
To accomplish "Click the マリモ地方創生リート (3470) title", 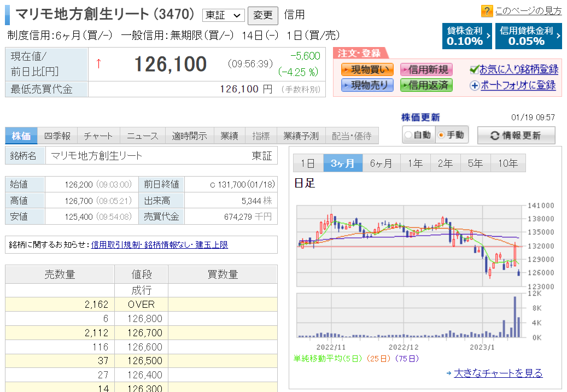I will [x=105, y=14].
